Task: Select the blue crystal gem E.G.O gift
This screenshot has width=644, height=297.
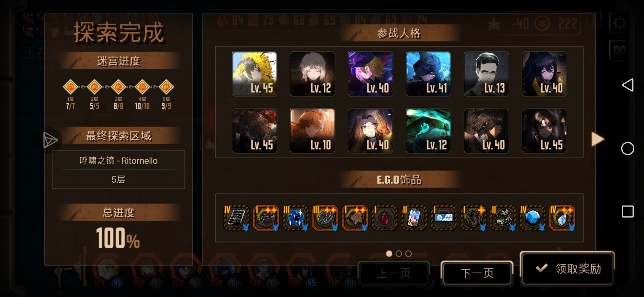Action: tap(533, 218)
